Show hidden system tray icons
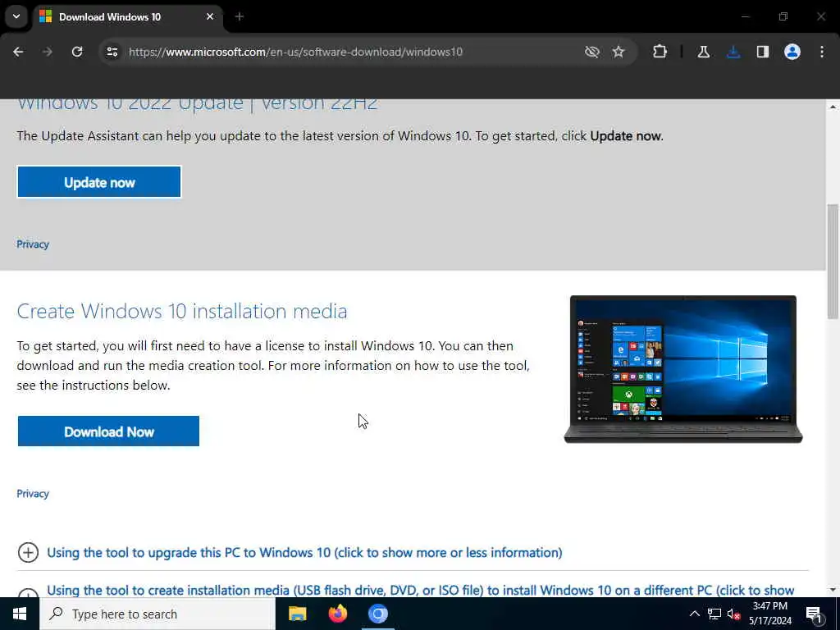This screenshot has height=630, width=840. pos(694,614)
